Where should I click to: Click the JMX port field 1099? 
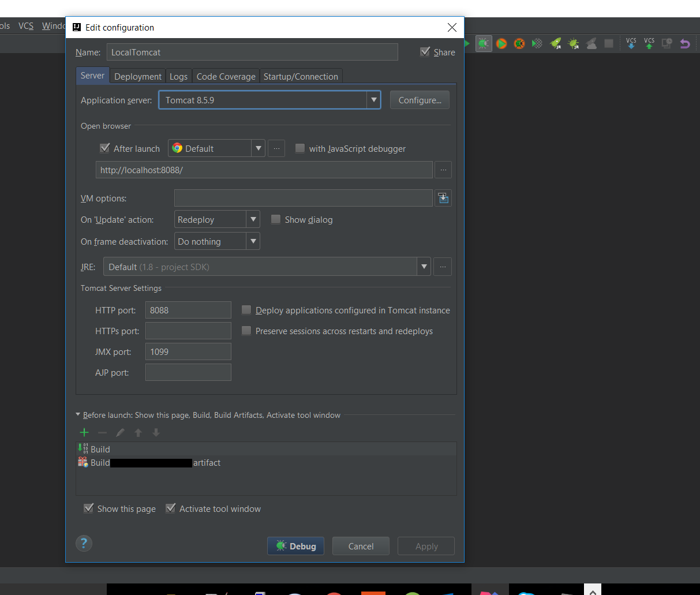[x=188, y=351]
